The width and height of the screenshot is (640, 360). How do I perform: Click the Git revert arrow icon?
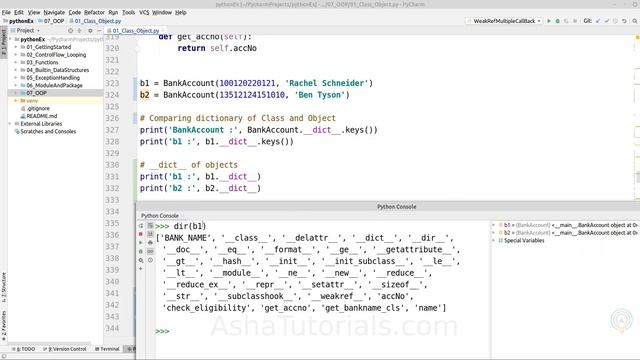[x=624, y=21]
